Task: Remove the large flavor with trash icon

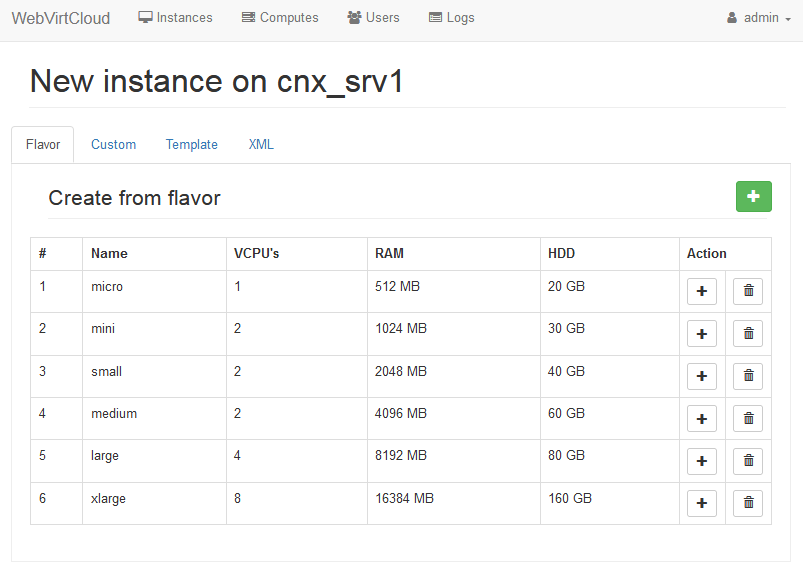Action: tap(747, 461)
